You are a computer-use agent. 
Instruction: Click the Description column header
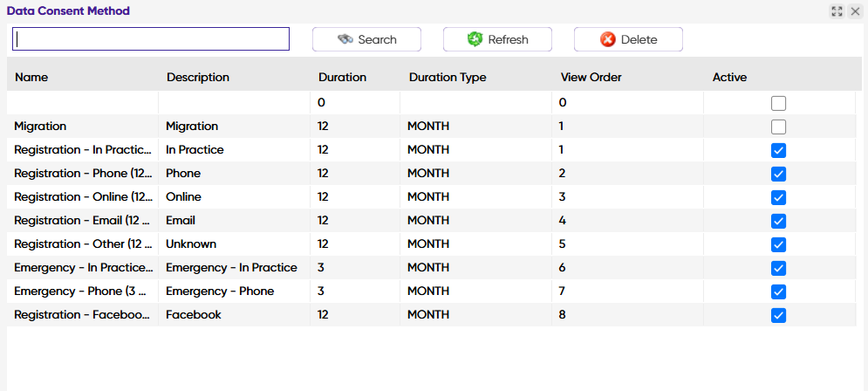(x=197, y=78)
